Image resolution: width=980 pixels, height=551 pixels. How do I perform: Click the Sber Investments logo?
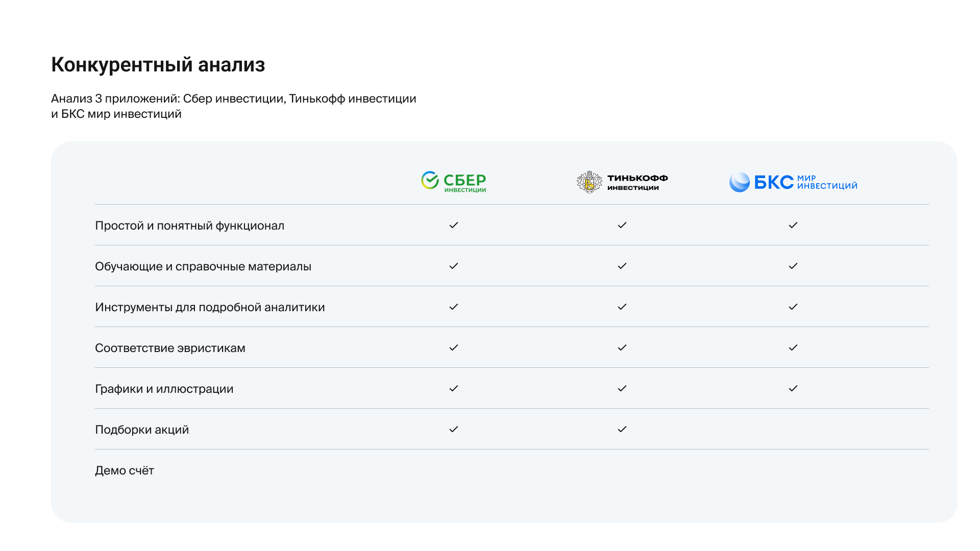pos(453,182)
